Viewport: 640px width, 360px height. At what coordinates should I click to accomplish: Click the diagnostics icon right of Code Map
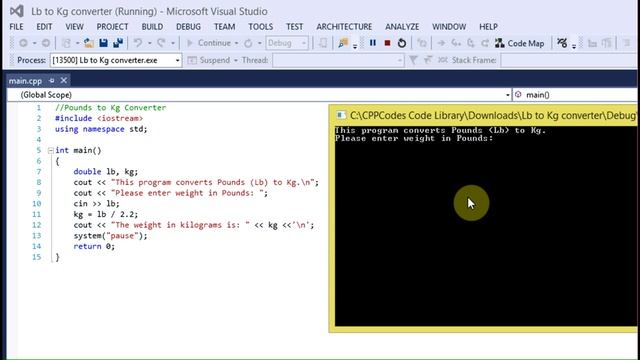pyautogui.click(x=562, y=43)
